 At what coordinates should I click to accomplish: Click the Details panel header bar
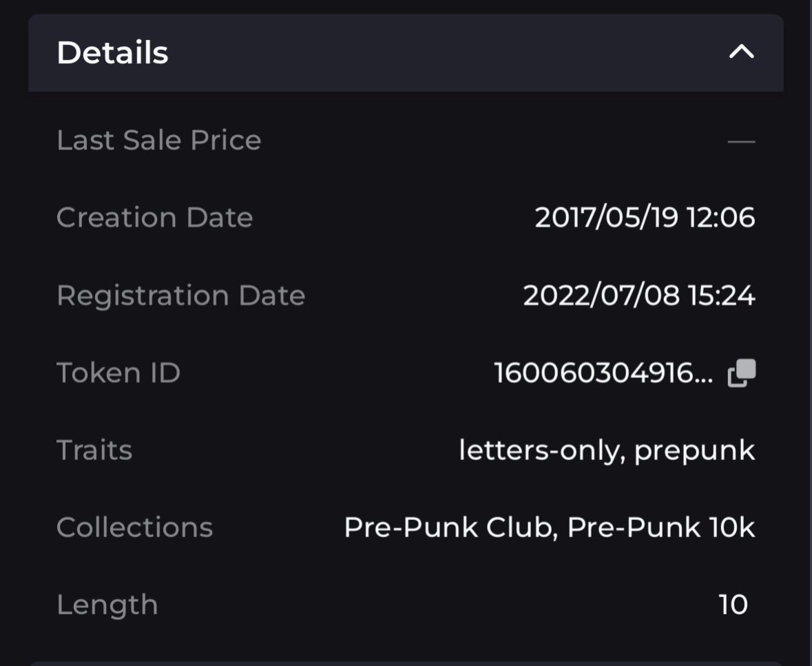(x=406, y=53)
